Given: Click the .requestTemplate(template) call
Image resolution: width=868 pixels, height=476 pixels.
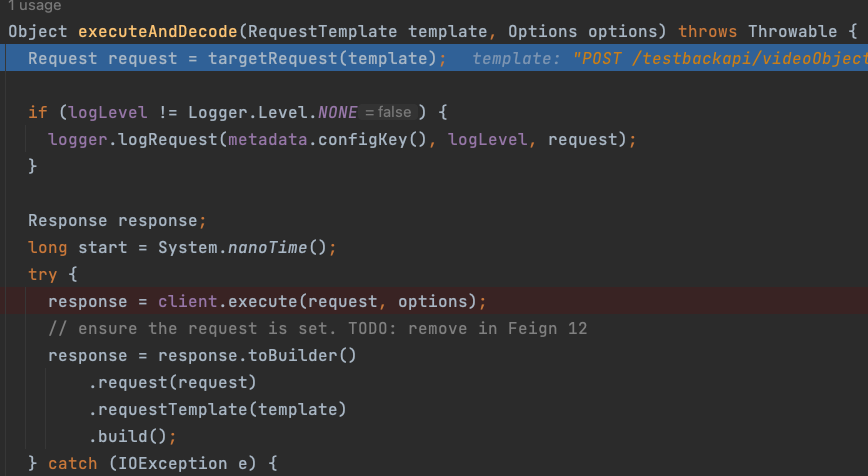Looking at the screenshot, I should [x=217, y=409].
